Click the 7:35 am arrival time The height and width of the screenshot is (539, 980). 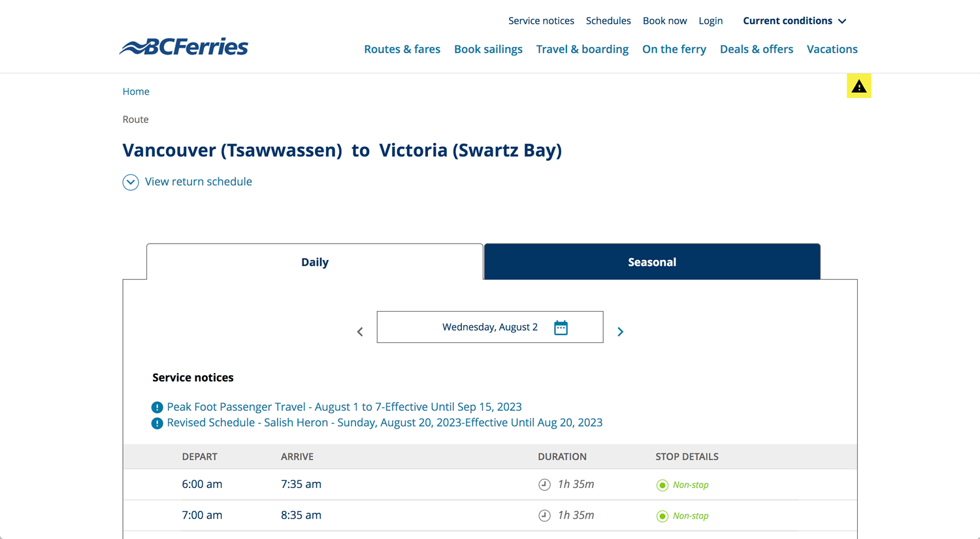(301, 484)
